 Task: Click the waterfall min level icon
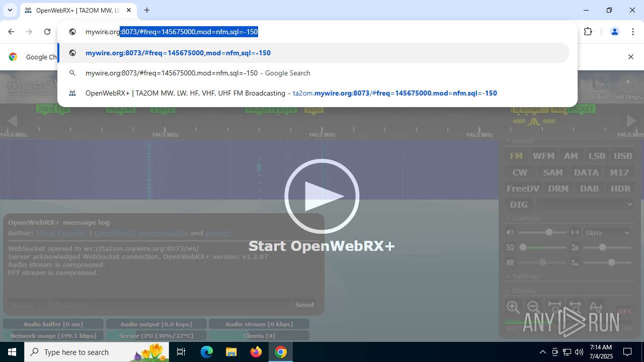click(575, 262)
